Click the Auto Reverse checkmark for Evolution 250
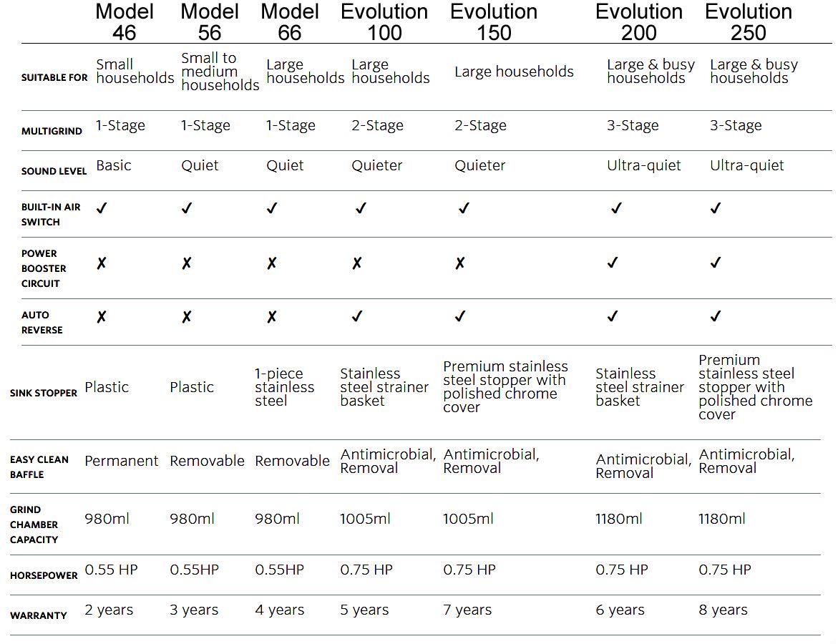 [715, 316]
